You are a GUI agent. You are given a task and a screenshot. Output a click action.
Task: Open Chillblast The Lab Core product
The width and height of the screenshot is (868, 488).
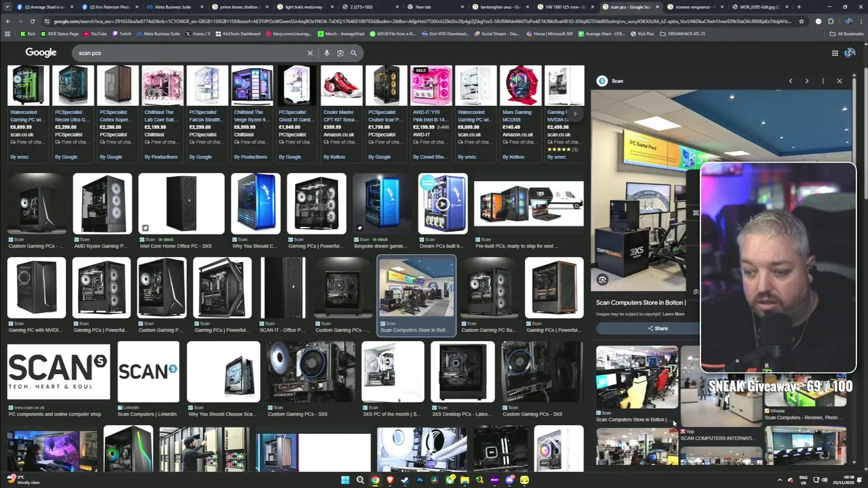(x=162, y=113)
